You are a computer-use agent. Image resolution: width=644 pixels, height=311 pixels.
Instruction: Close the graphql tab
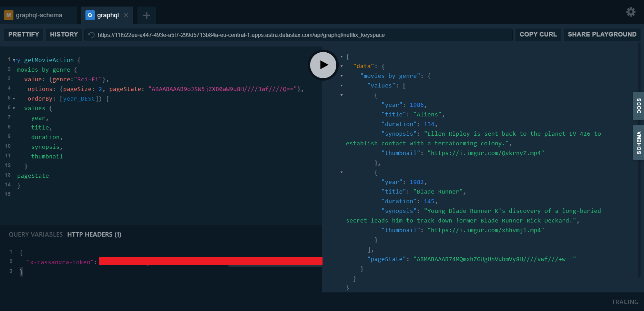[125, 15]
